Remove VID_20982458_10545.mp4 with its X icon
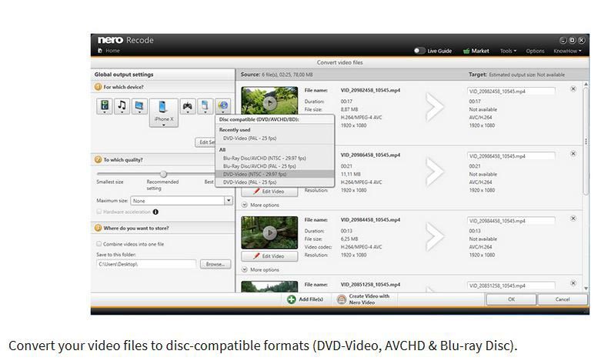 [x=573, y=89]
